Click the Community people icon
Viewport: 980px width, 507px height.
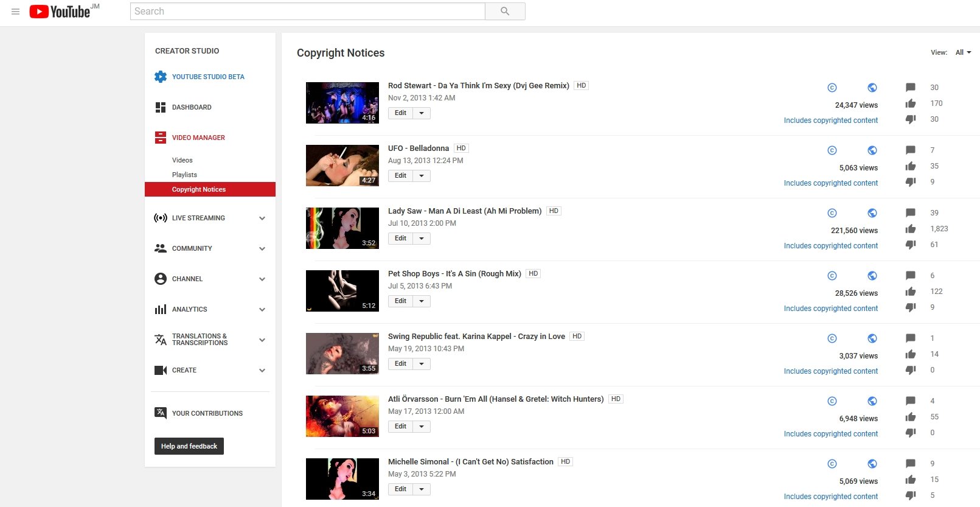pos(161,248)
